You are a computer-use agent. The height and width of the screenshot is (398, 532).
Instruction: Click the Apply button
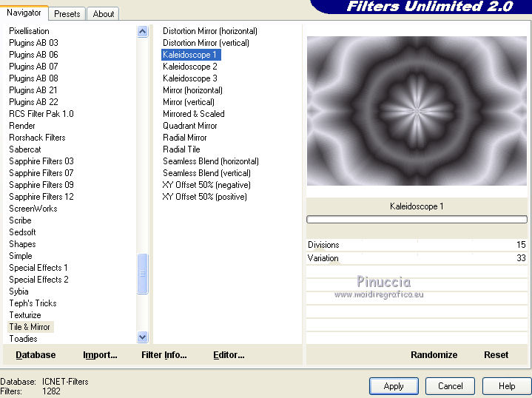(394, 386)
